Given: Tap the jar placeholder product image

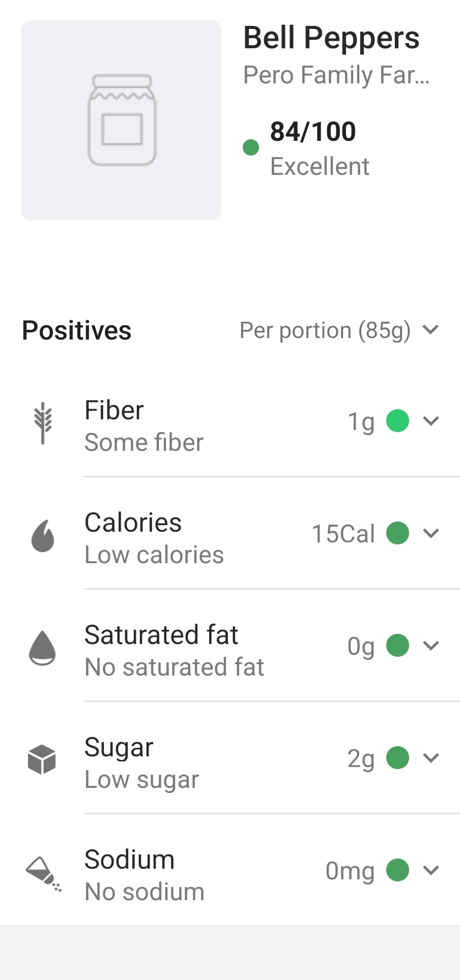Looking at the screenshot, I should pyautogui.click(x=121, y=120).
